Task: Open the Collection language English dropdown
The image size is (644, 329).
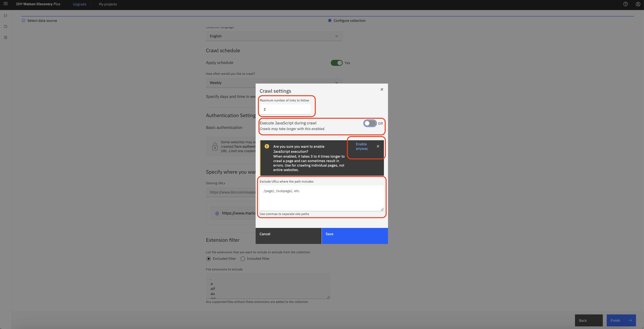Action: (274, 36)
